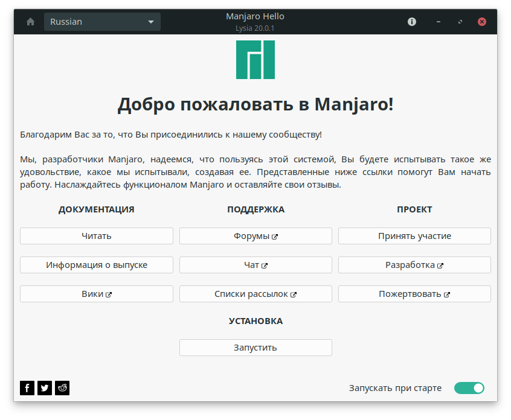Minimize the Manjaro Hello window
Viewport: 511px width, 420px height.
pyautogui.click(x=439, y=22)
